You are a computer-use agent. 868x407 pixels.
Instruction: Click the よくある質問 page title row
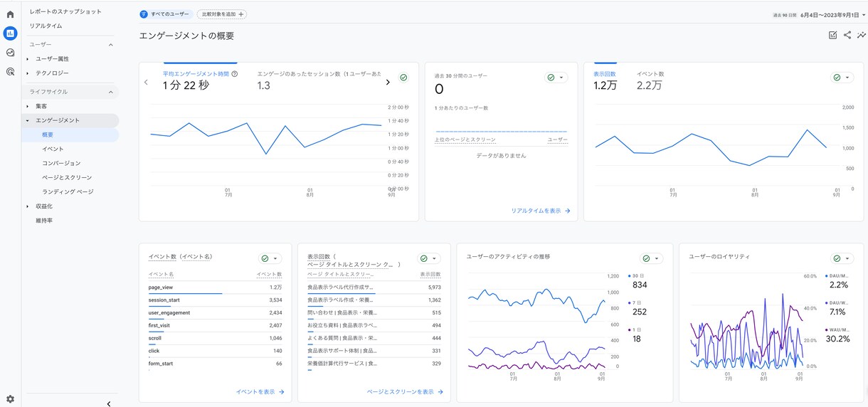click(x=374, y=339)
